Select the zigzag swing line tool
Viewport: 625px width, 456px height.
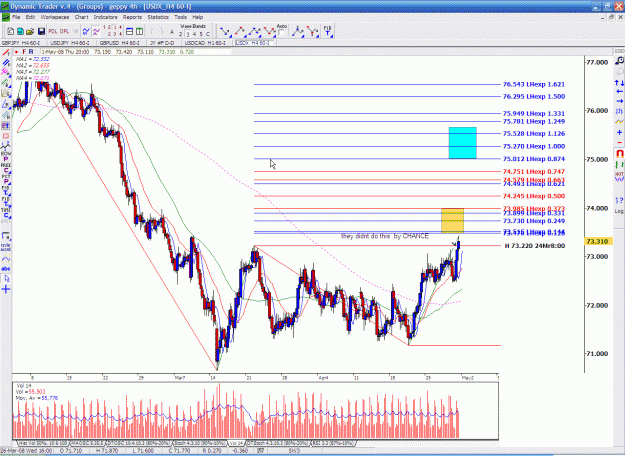click(x=6, y=147)
